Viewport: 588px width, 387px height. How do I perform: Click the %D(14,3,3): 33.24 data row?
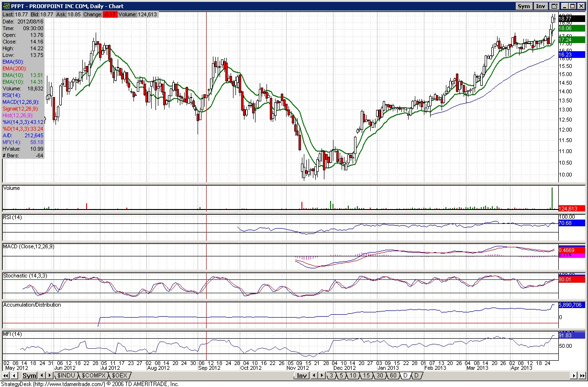click(23, 129)
